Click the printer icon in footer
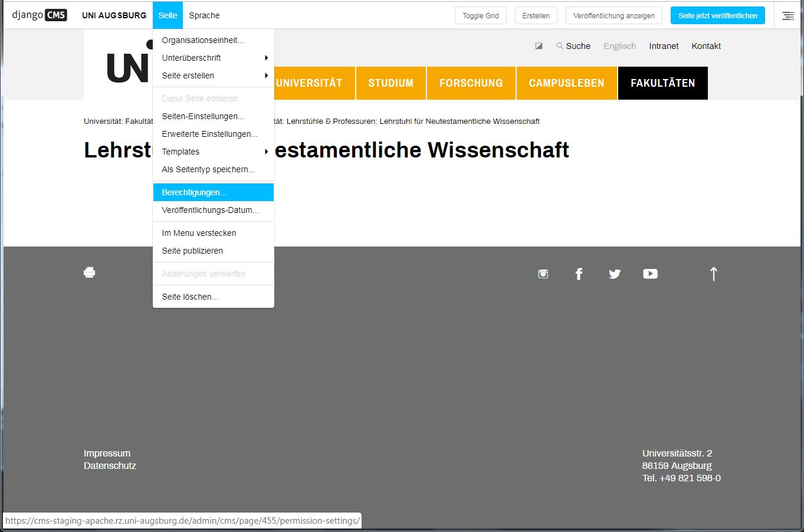804x532 pixels. [90, 272]
